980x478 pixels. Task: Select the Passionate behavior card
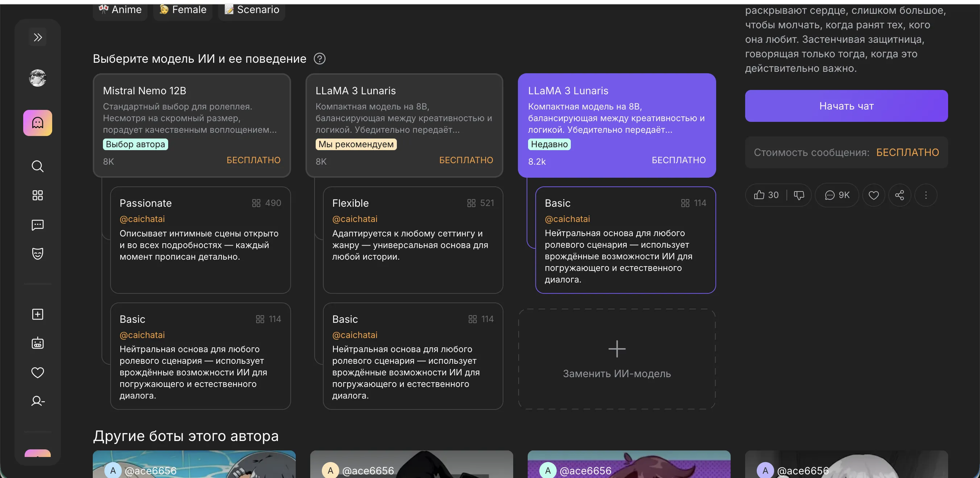point(200,240)
